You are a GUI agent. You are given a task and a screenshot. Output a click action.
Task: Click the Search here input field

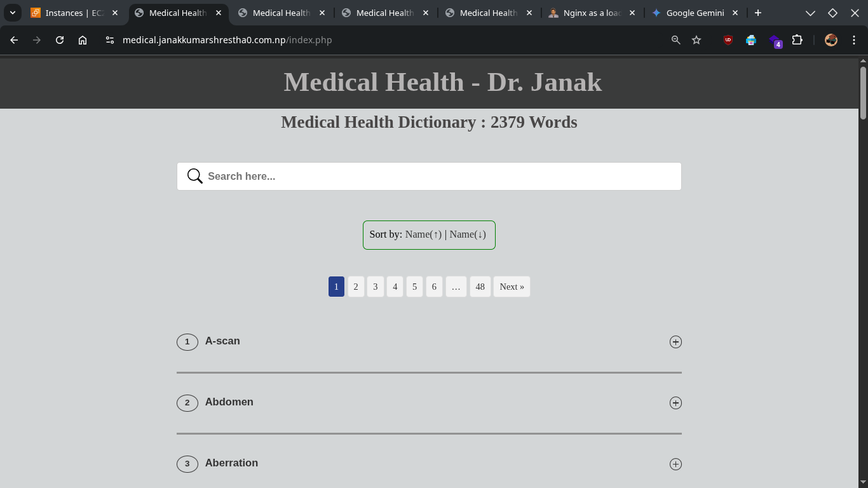pyautogui.click(x=438, y=177)
